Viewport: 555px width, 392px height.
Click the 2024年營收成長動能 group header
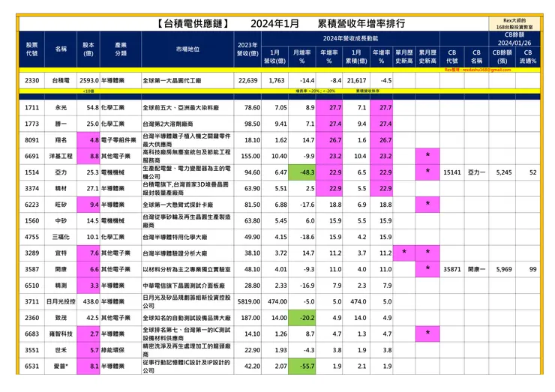click(x=350, y=38)
